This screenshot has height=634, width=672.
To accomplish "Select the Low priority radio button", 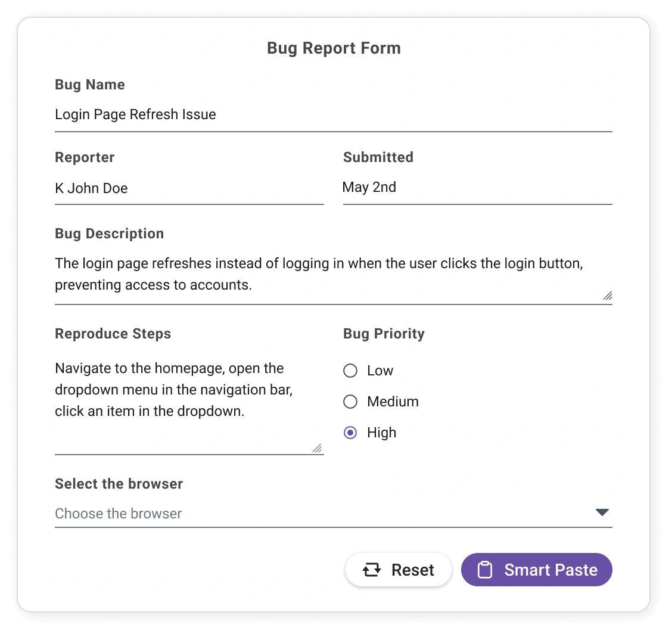I will pyautogui.click(x=350, y=371).
